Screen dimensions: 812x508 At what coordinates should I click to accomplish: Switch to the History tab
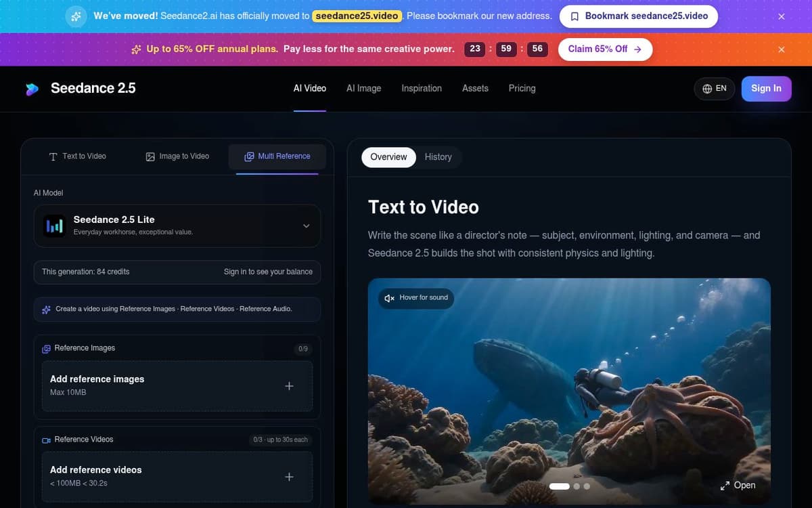[438, 157]
